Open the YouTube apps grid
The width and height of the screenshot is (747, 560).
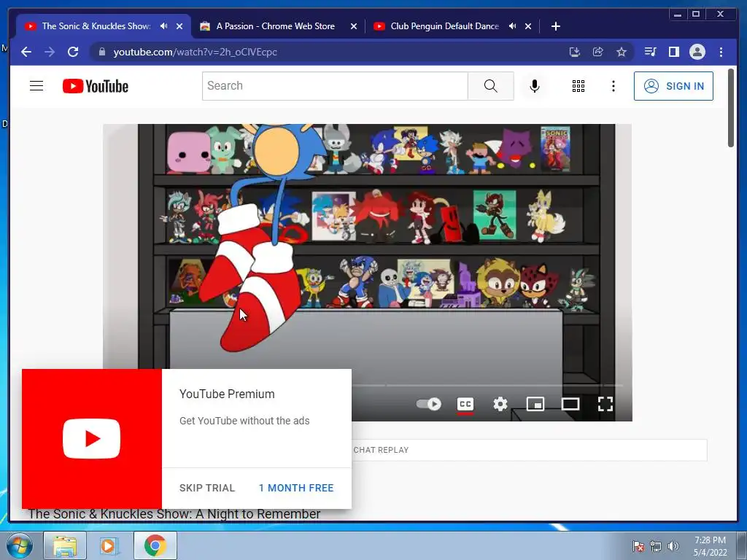pos(578,86)
